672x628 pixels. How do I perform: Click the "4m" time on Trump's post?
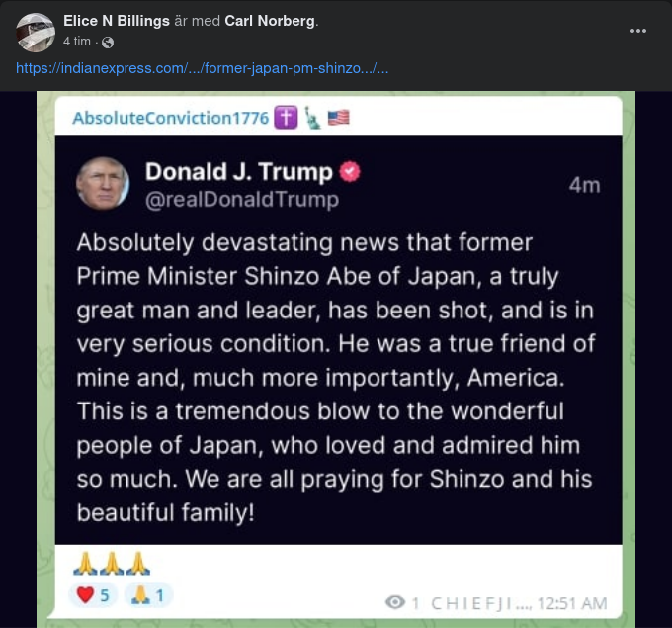584,185
